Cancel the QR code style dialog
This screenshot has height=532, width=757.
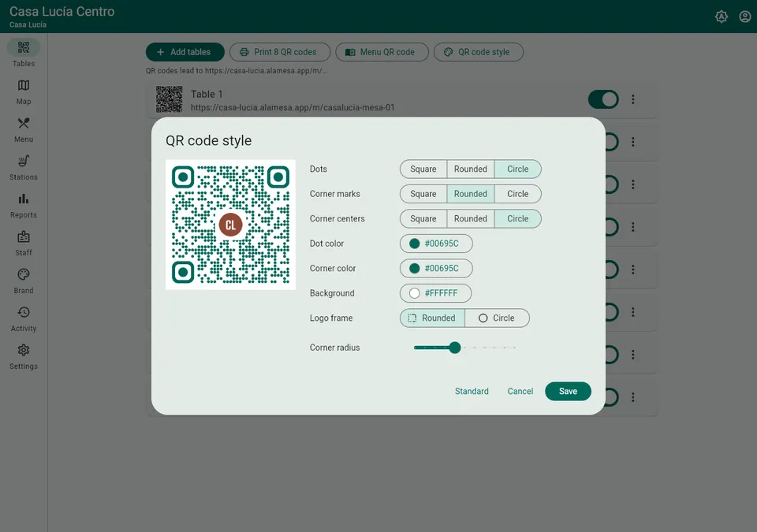coord(520,391)
